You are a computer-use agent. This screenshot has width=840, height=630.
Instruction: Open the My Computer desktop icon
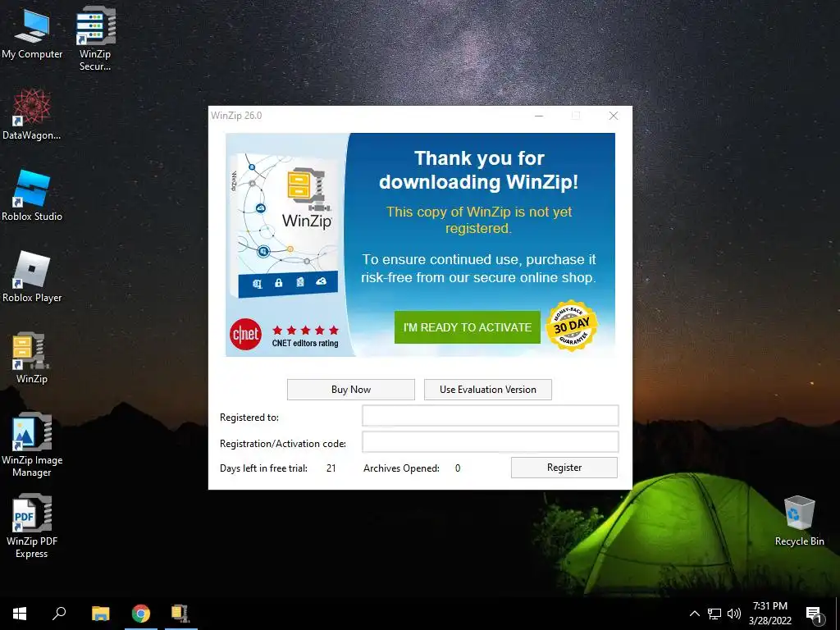coord(32,34)
